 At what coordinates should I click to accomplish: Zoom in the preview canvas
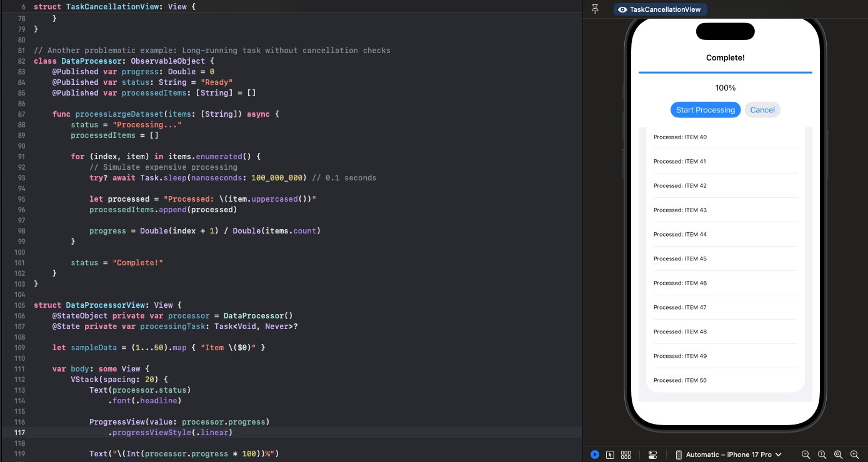pos(854,455)
